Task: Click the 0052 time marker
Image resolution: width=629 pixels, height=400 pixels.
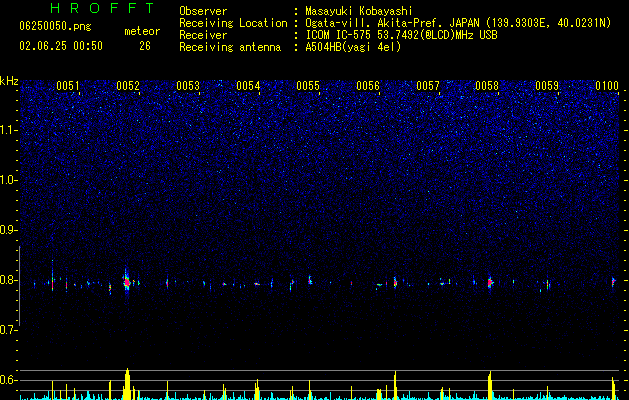Action: click(128, 86)
